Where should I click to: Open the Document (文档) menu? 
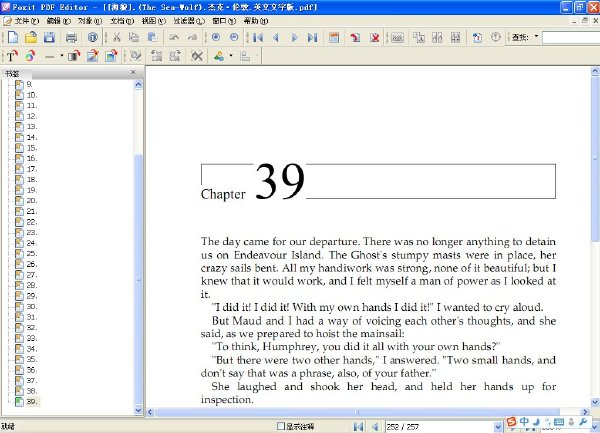[x=122, y=21]
